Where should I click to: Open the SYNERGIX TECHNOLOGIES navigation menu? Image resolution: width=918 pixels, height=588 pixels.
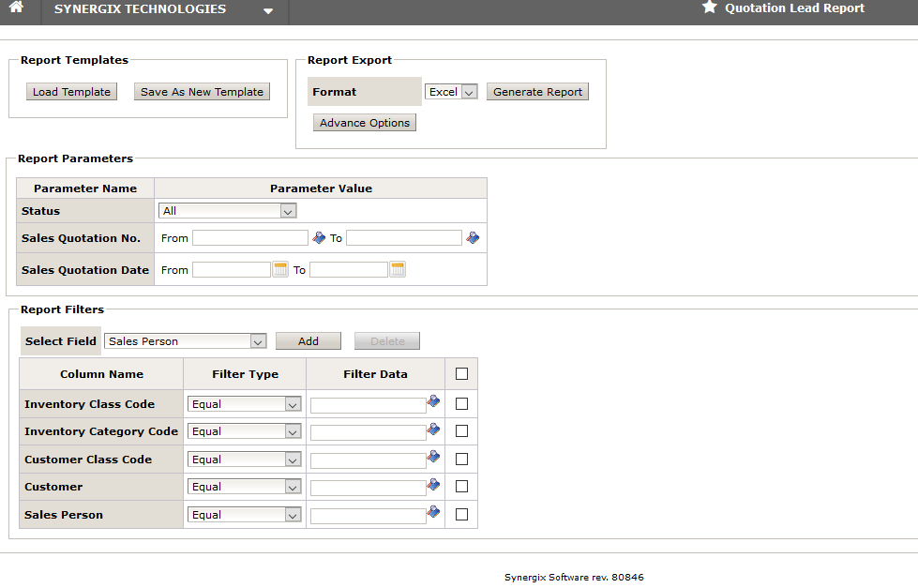pos(268,12)
